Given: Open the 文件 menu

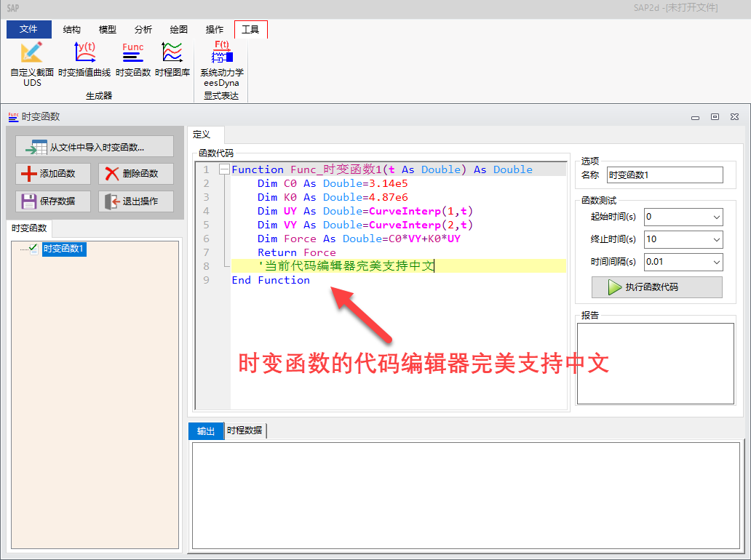Looking at the screenshot, I should [29, 30].
